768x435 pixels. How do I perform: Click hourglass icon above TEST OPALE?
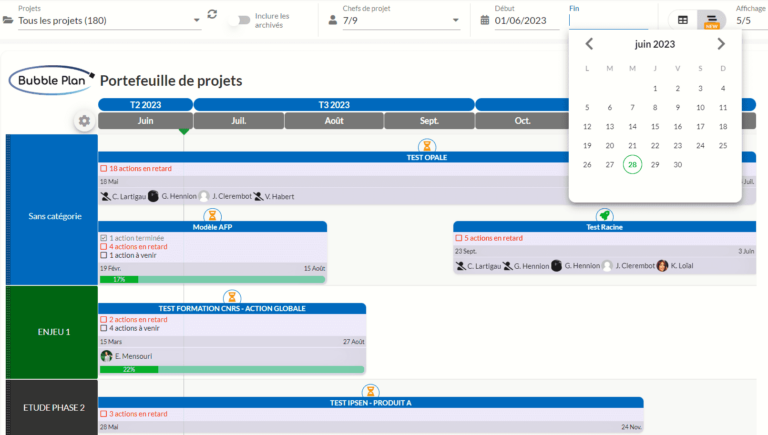(x=427, y=146)
